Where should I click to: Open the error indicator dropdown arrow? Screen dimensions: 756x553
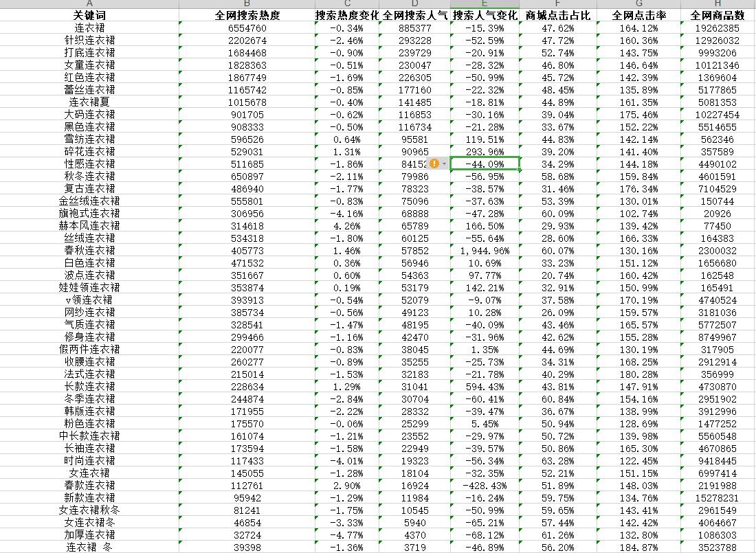point(445,164)
